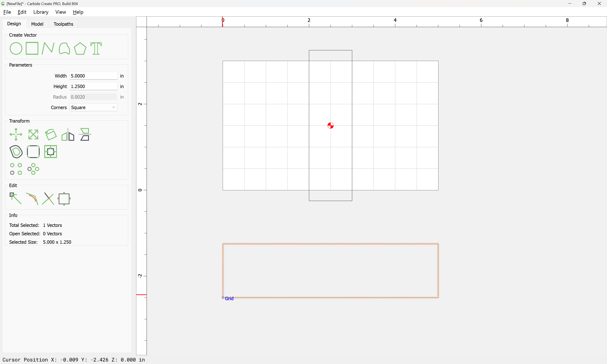Click the red-white origin marker on canvas
The width and height of the screenshot is (607, 364).
click(x=330, y=126)
